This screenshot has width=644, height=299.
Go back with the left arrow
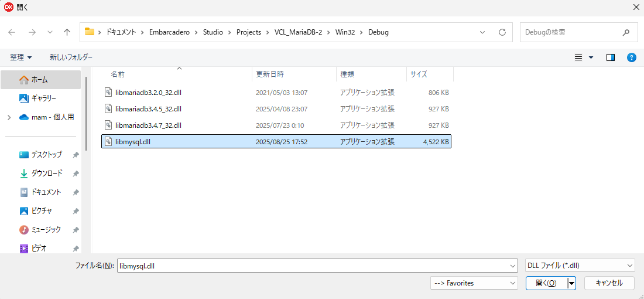coord(12,32)
